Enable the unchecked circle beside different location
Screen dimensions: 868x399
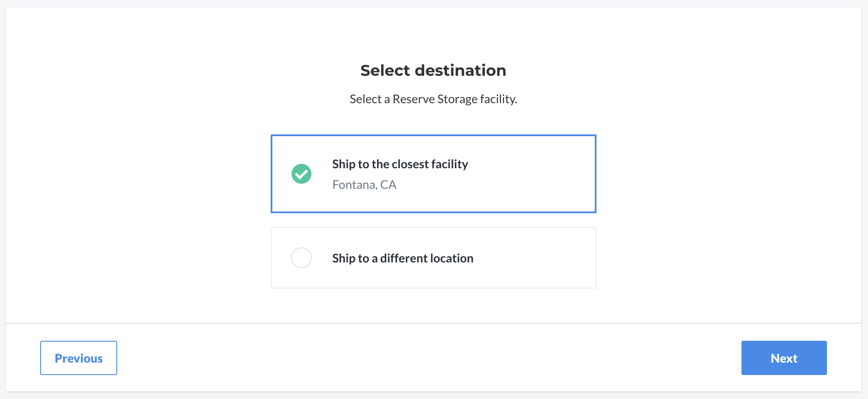point(301,258)
